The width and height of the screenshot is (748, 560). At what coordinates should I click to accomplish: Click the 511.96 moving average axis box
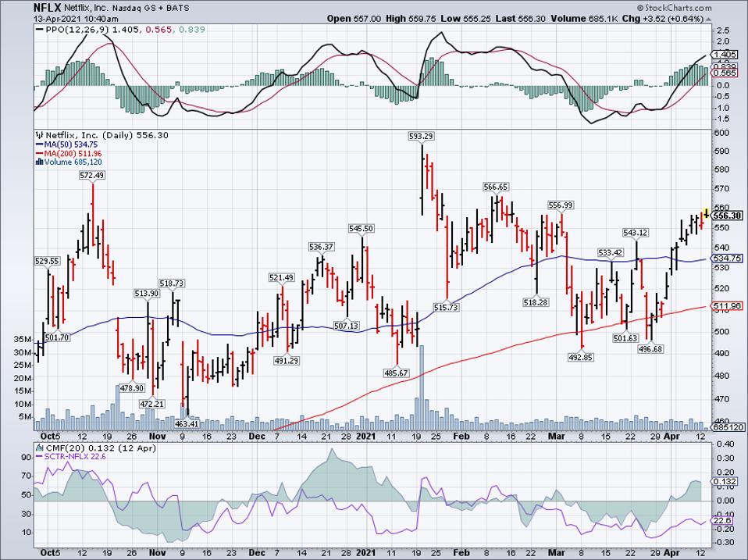point(725,305)
